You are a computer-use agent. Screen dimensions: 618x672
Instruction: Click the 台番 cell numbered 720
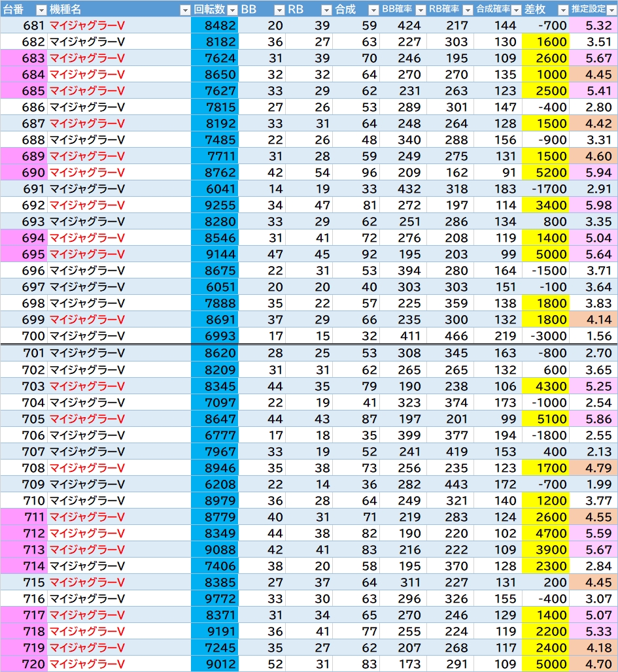click(24, 664)
